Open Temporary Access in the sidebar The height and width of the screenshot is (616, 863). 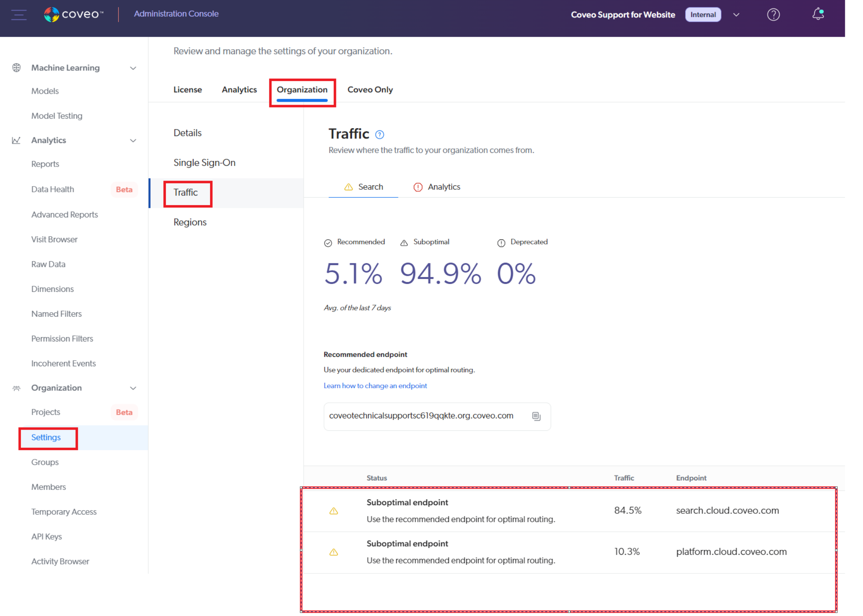(x=64, y=511)
